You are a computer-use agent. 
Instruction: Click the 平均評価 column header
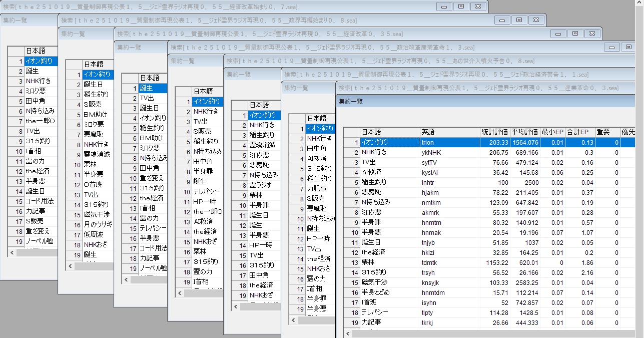[524, 132]
